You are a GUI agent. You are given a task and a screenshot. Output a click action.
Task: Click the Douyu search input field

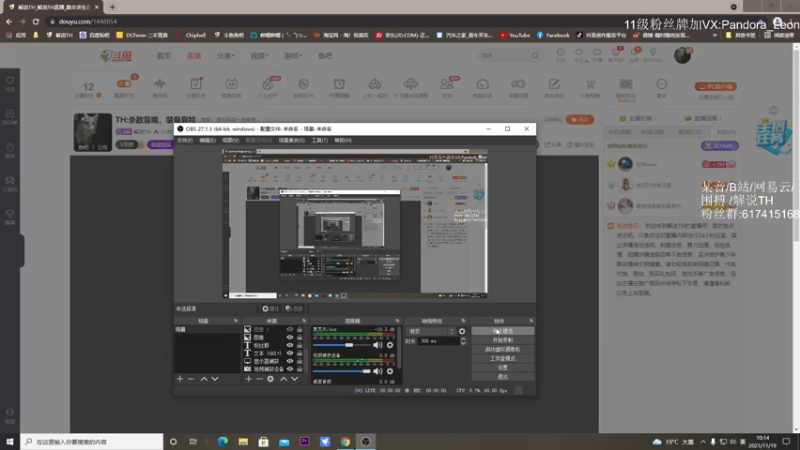[x=504, y=55]
